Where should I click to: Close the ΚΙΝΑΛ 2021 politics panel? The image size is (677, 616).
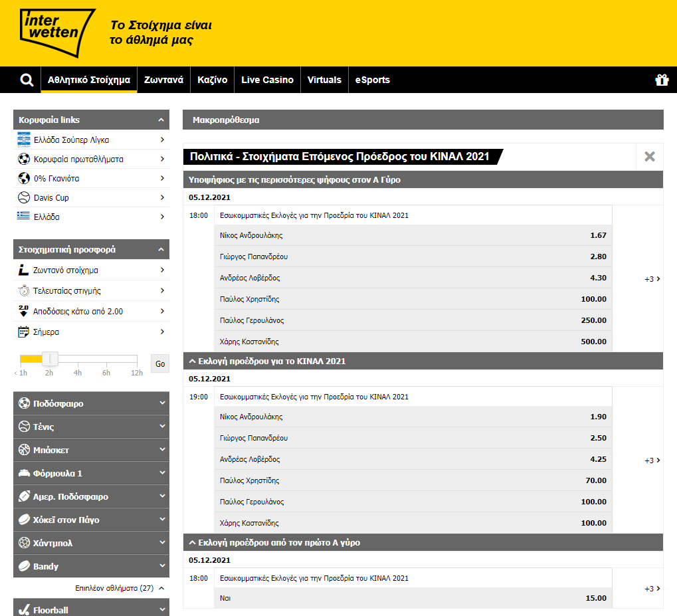pos(649,157)
